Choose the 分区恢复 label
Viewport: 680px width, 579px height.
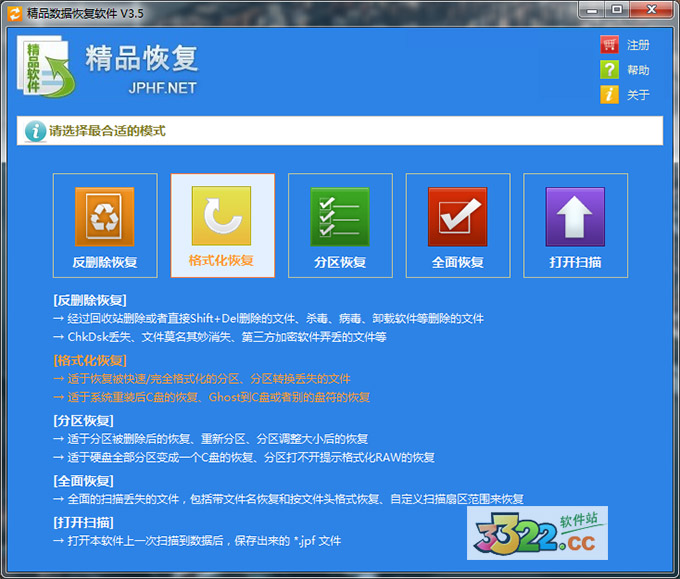340,262
